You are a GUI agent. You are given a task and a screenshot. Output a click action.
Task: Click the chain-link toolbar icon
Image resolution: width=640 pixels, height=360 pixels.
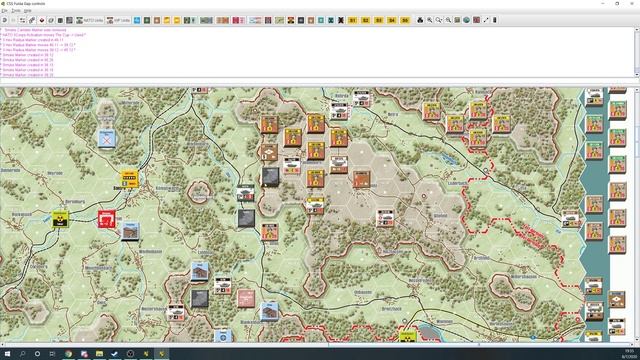pos(32,20)
